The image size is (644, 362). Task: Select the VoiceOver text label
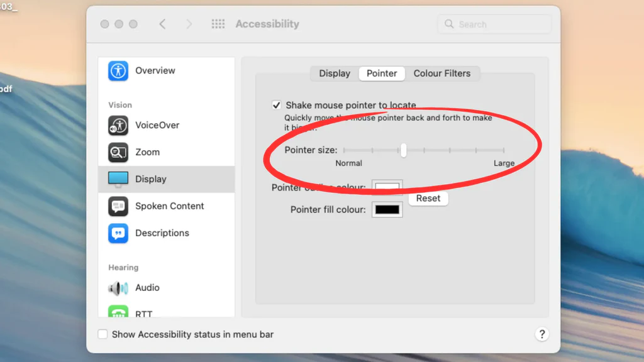[x=157, y=125]
